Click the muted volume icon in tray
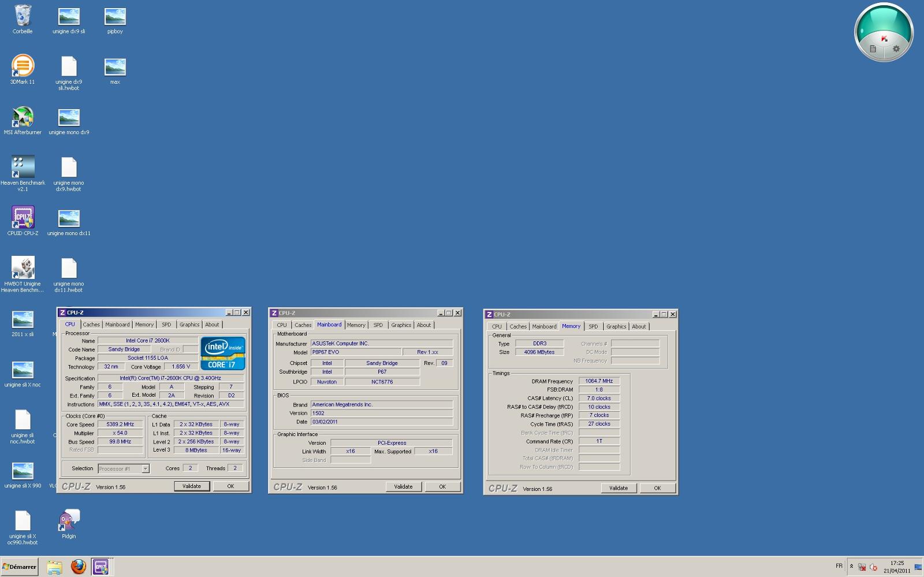924x577 pixels. (873, 567)
